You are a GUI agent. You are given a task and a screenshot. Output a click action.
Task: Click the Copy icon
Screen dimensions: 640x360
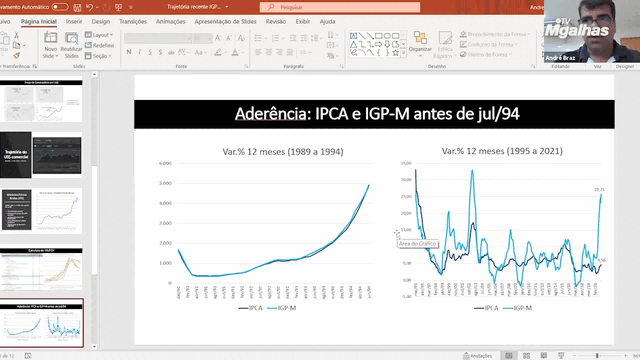[17, 45]
